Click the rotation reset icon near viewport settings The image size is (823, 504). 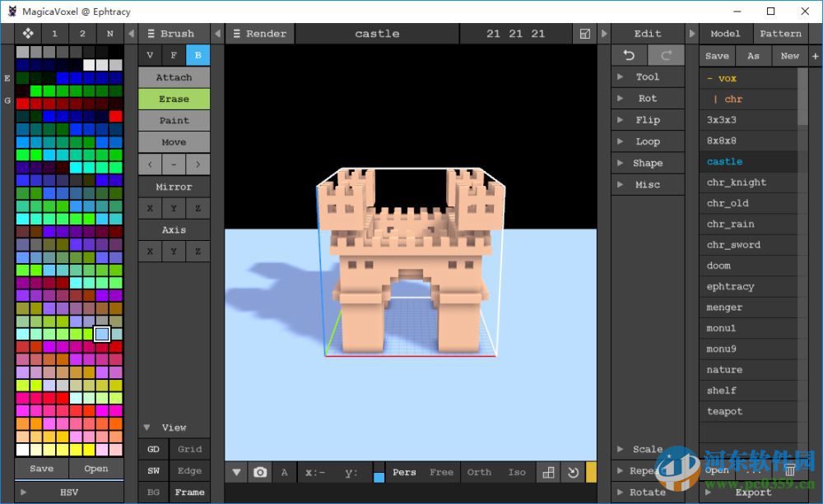[573, 473]
